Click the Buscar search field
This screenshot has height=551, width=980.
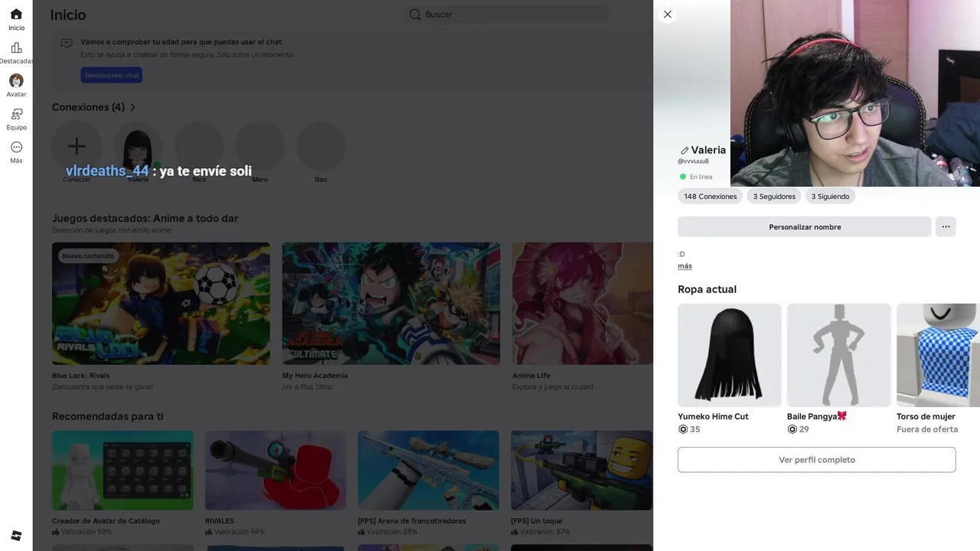[507, 15]
